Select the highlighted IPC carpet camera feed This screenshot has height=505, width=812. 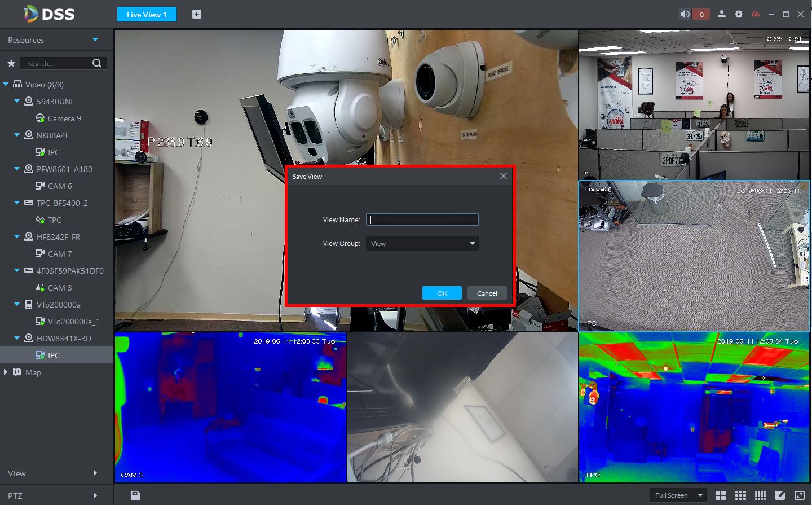(x=694, y=256)
